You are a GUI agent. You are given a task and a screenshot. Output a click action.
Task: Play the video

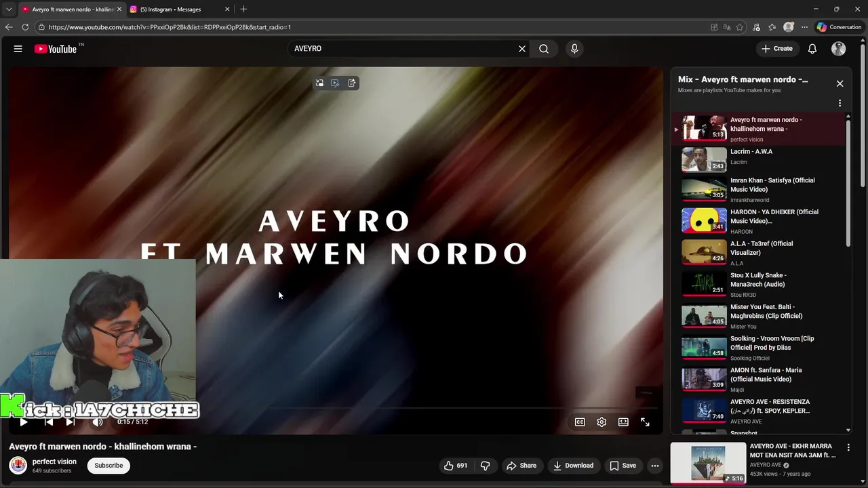click(x=24, y=422)
